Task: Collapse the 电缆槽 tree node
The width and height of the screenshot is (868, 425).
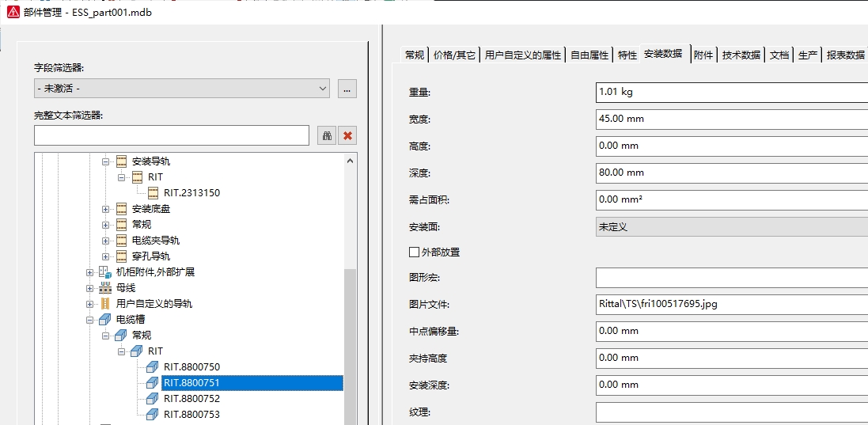Action: coord(89,320)
